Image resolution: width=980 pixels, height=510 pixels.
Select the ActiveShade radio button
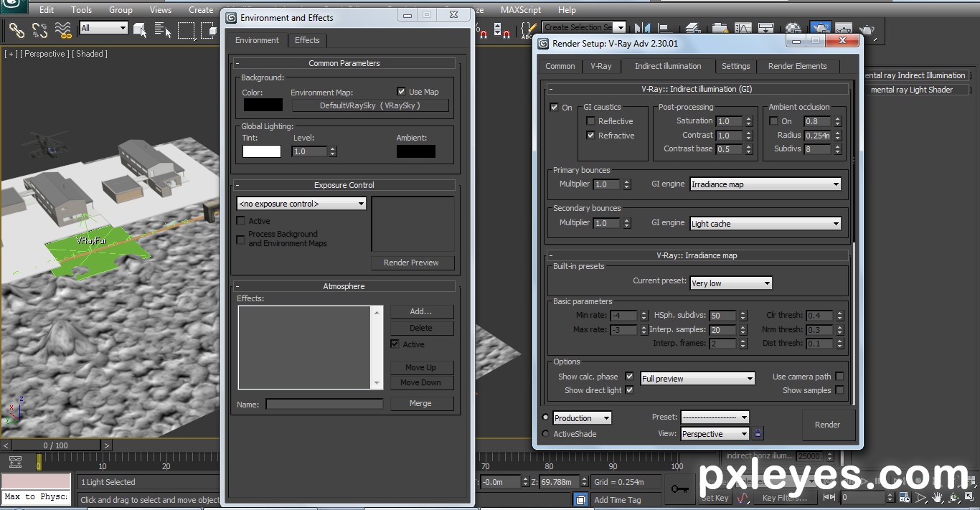[545, 434]
